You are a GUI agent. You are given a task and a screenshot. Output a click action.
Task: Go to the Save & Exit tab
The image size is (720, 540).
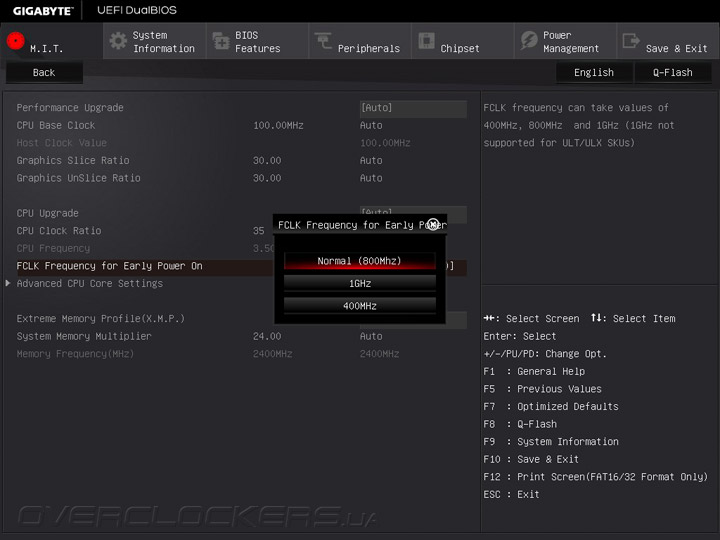[x=668, y=41]
